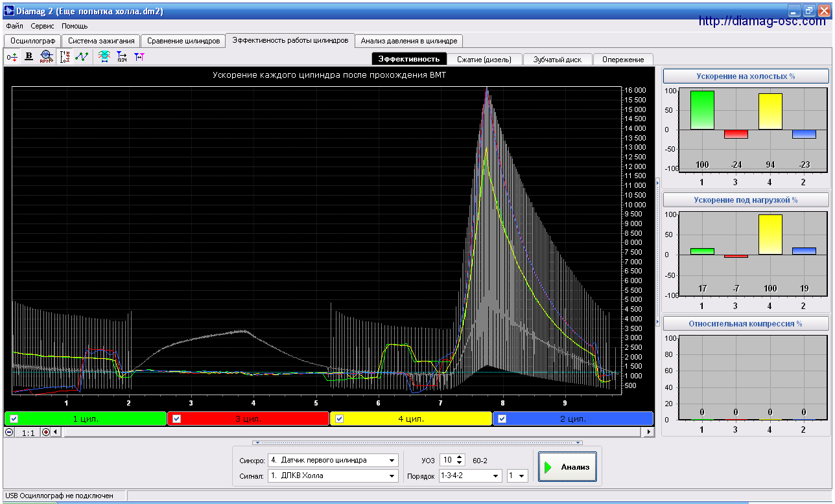Switch to the Сравнение цилиндров tab
Viewport: 835px width, 504px height.
183,41
